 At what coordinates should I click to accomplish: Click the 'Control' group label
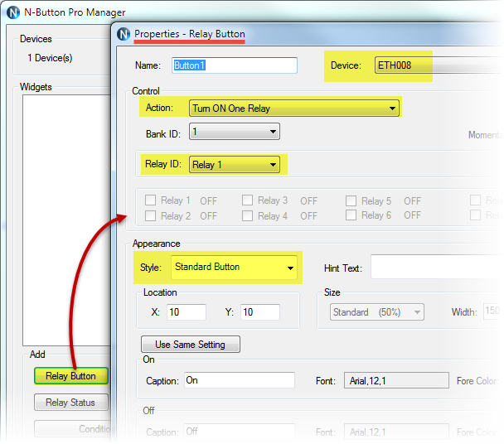click(146, 91)
